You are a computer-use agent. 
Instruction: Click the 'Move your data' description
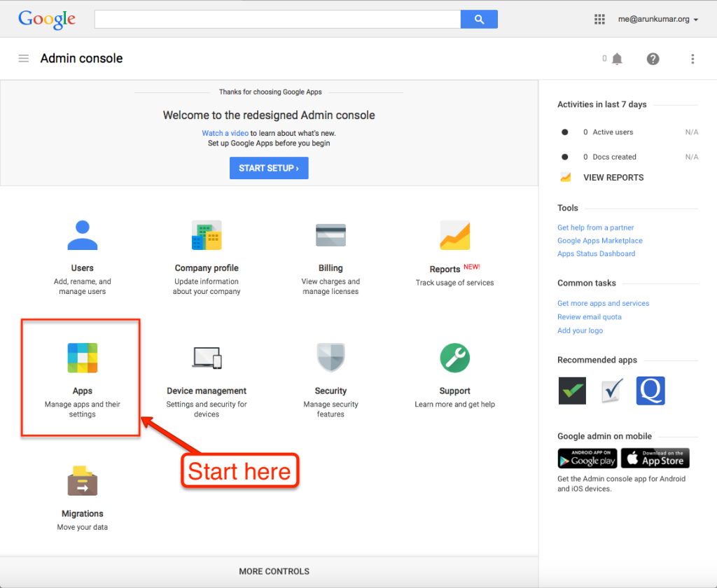tap(83, 527)
